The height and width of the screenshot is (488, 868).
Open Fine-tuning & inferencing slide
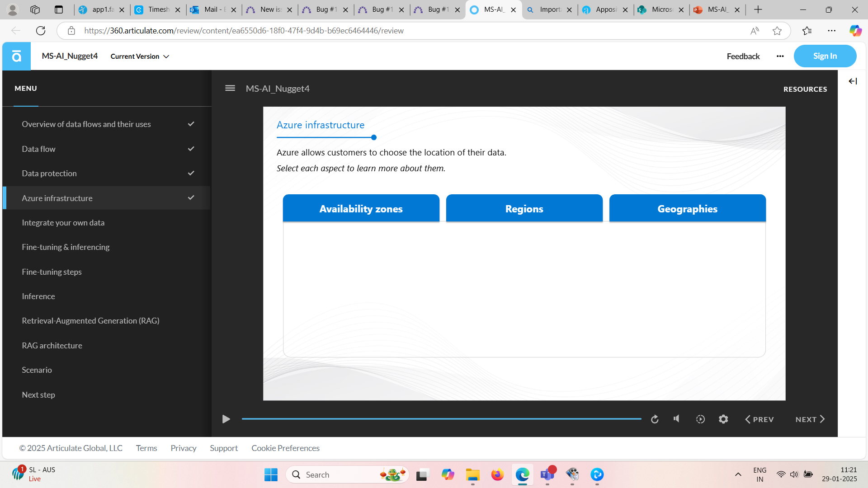coord(107,247)
